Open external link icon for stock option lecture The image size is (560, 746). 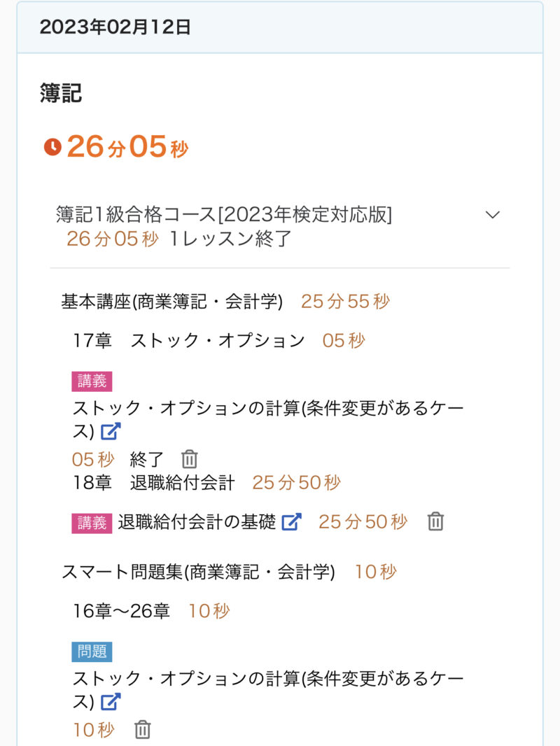pos(111,431)
